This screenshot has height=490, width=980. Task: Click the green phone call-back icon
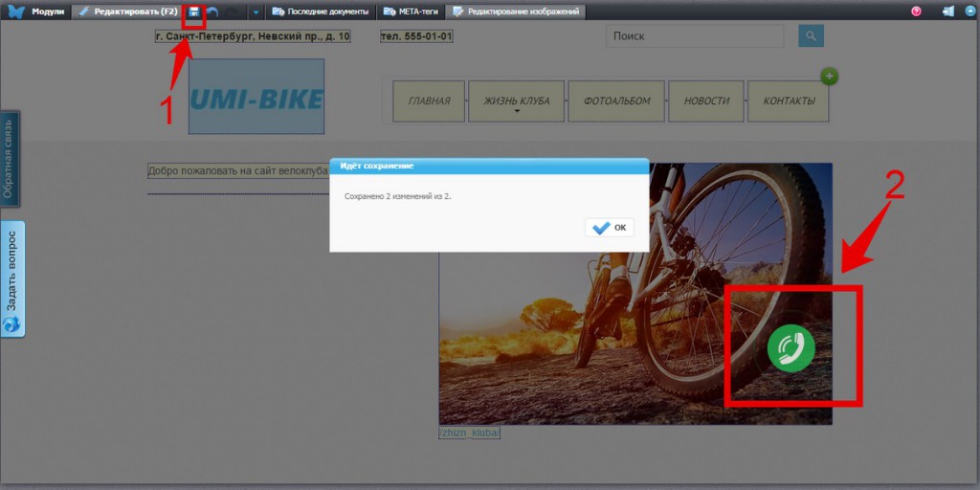(791, 348)
